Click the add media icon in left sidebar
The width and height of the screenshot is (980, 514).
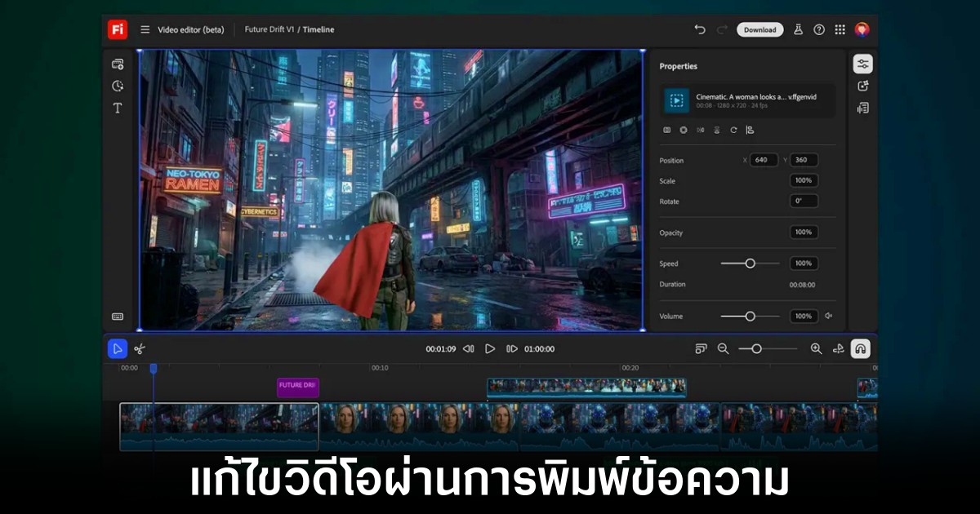(118, 64)
